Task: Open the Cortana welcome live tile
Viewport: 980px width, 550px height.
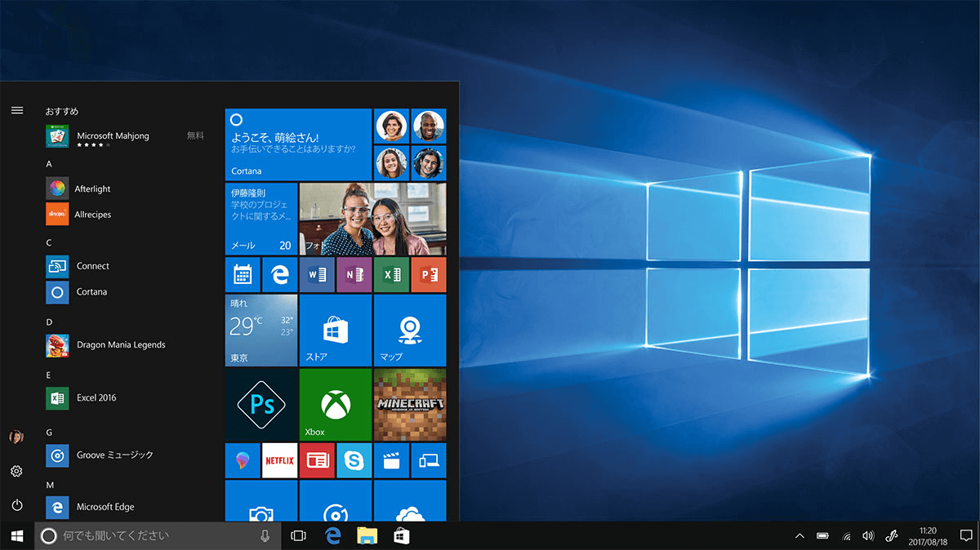Action: coord(298,144)
